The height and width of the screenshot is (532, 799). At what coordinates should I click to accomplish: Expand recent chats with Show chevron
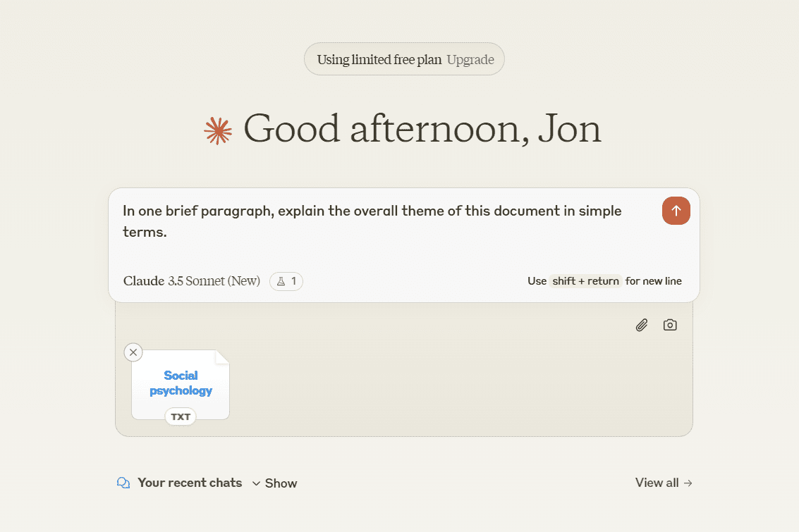[x=275, y=483]
